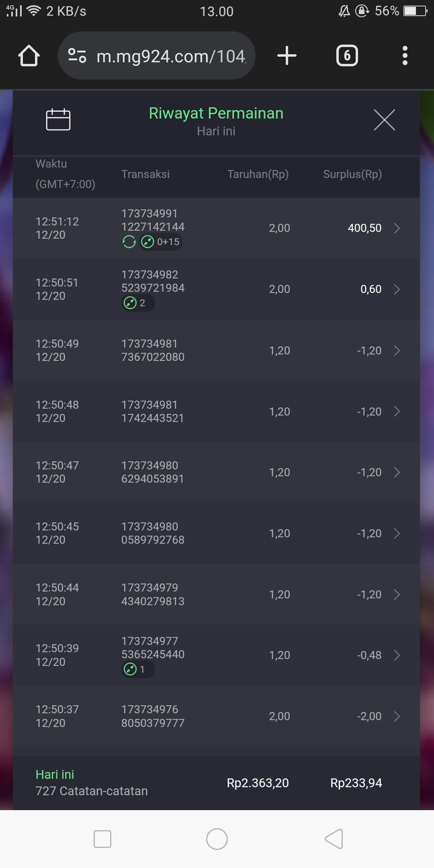Expand the 400,50 surplus record details
The image size is (434, 868).
click(x=397, y=228)
